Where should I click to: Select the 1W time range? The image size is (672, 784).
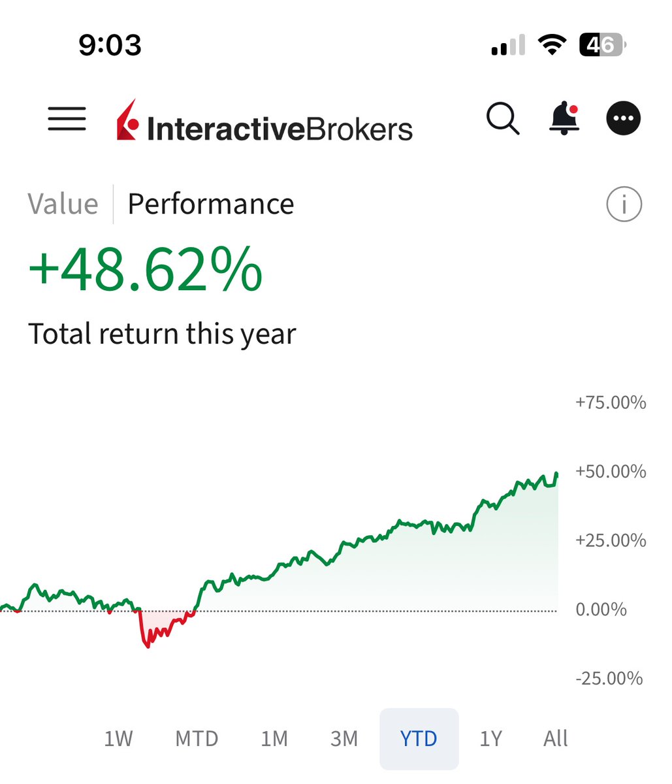[x=118, y=739]
